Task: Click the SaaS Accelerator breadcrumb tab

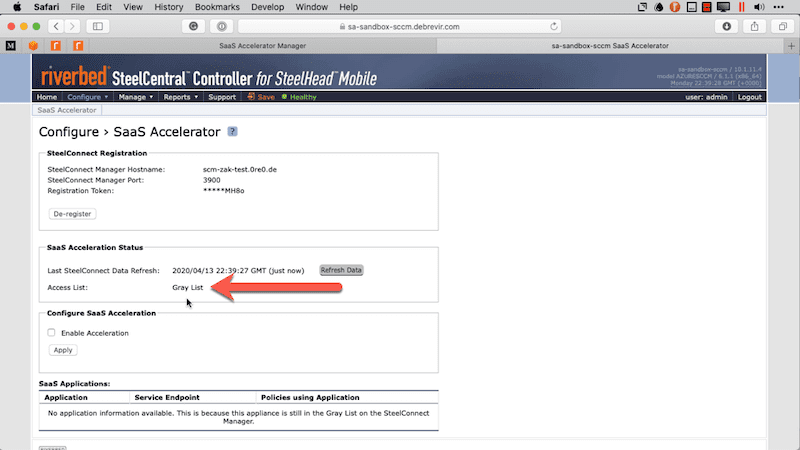Action: pos(67,110)
